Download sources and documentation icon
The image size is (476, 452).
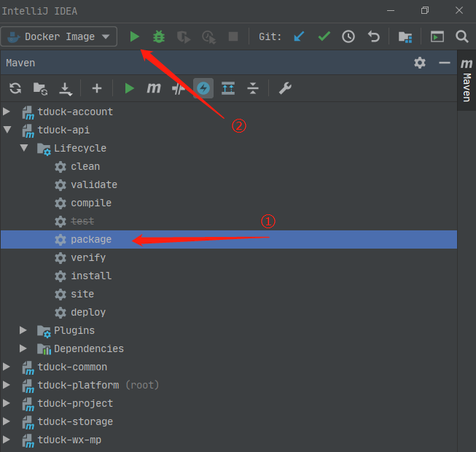tap(66, 89)
